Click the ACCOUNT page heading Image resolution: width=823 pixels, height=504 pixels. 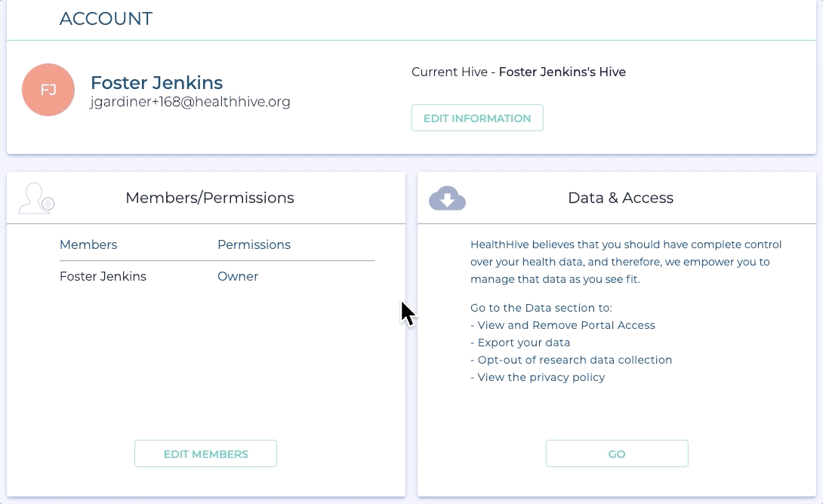coord(106,19)
